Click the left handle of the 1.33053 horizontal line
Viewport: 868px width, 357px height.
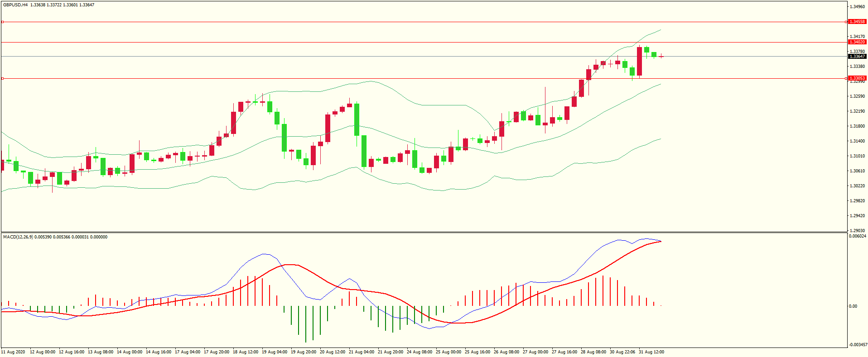coord(2,78)
